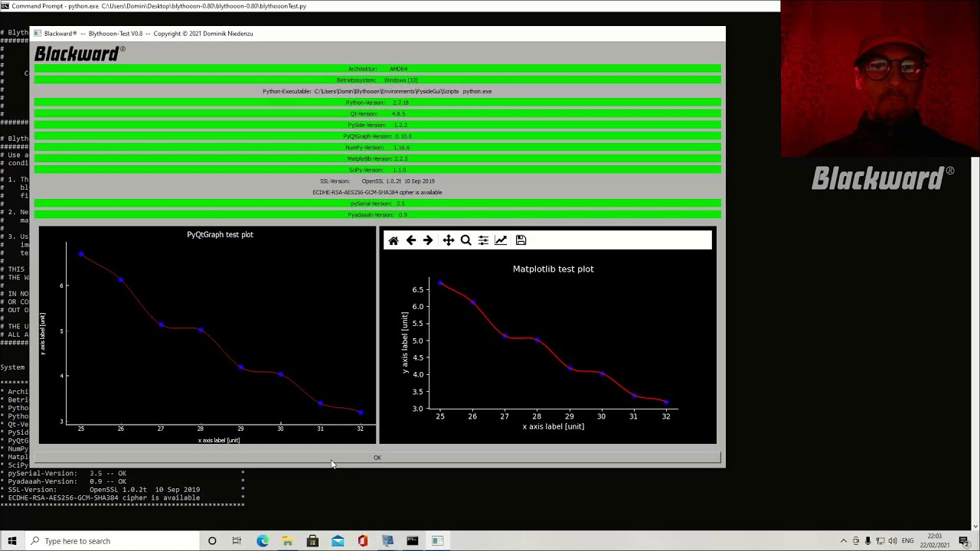
Task: Click the ENG language indicator
Action: [907, 541]
